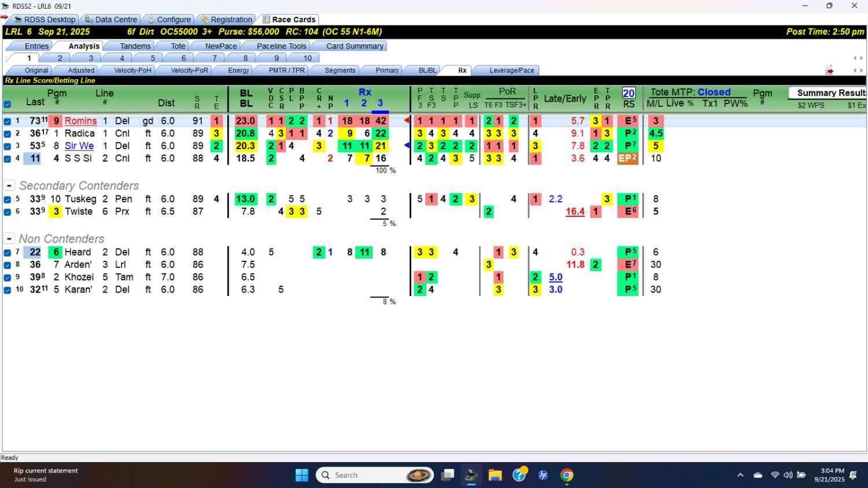Open Romins horse link
This screenshot has width=868, height=488.
pos(80,121)
